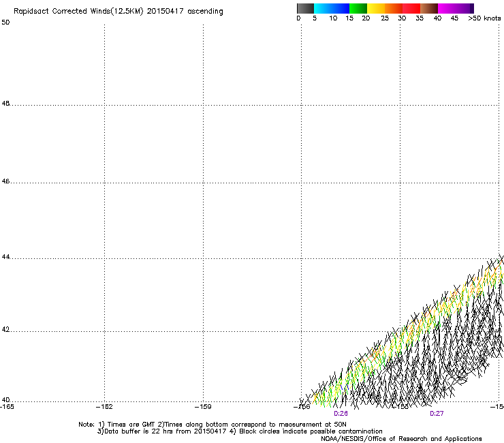Click the longitude label -165
Image resolution: width=504 pixels, height=443 pixels.
coord(7,407)
